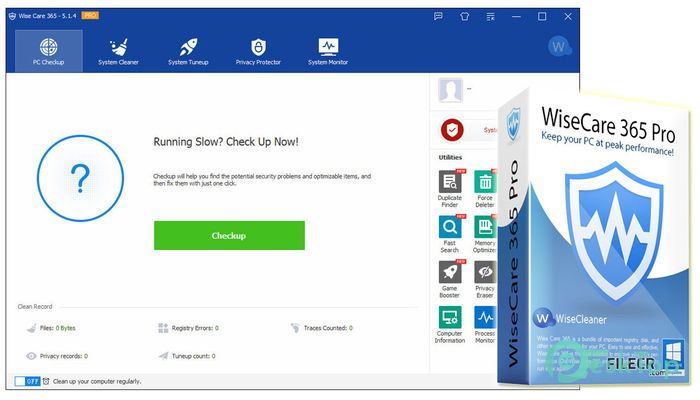Close the Wise Care 365 window
Viewport: 700px width, 400px height.
tap(568, 17)
